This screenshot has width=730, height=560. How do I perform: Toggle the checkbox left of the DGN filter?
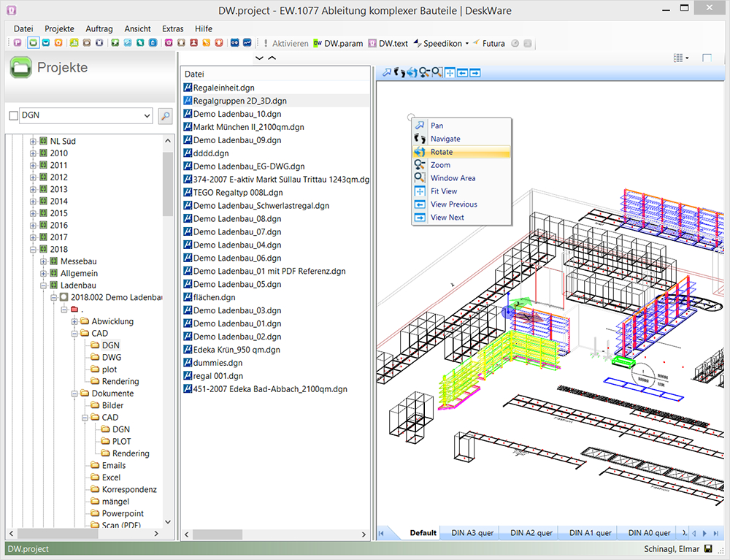tap(13, 115)
